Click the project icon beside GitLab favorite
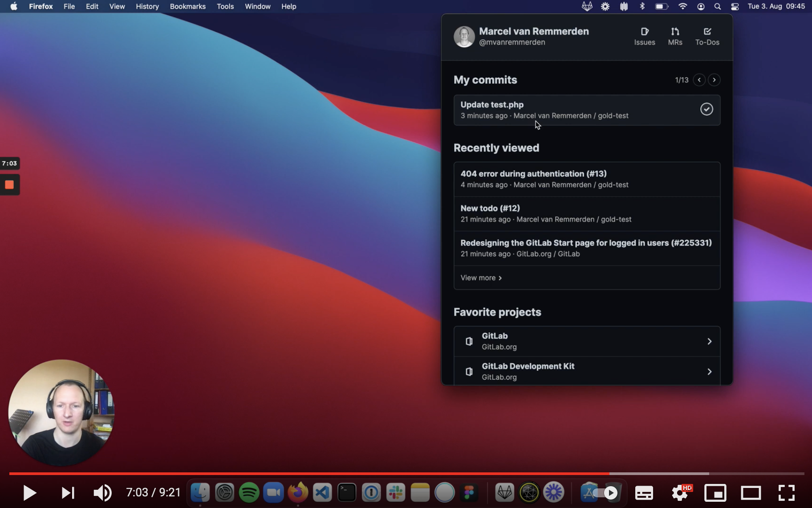Image resolution: width=812 pixels, height=508 pixels. point(469,341)
